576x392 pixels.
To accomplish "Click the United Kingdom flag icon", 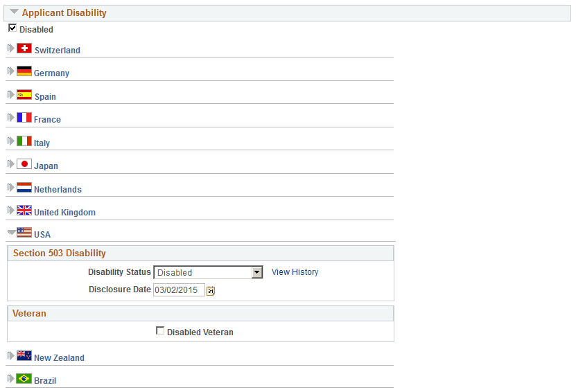I will tap(24, 210).
